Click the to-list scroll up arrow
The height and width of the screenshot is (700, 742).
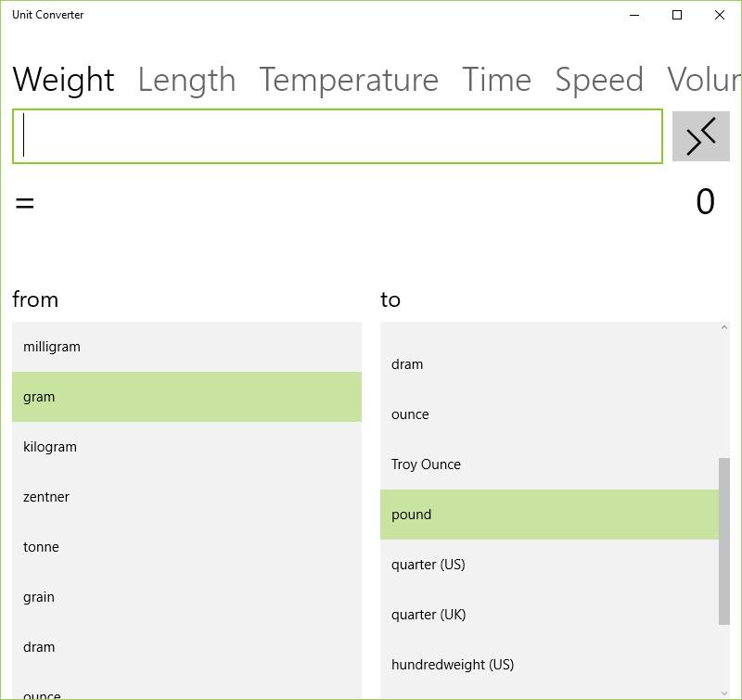point(724,328)
